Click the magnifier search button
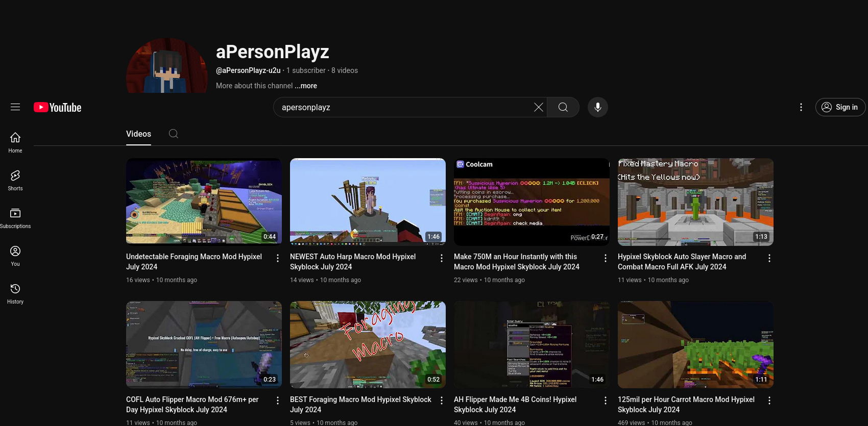 (563, 107)
